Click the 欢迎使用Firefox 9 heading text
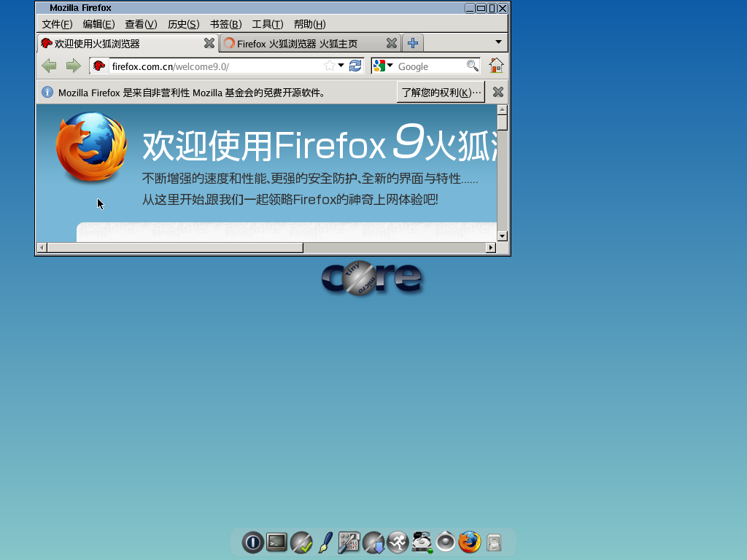 pos(283,144)
